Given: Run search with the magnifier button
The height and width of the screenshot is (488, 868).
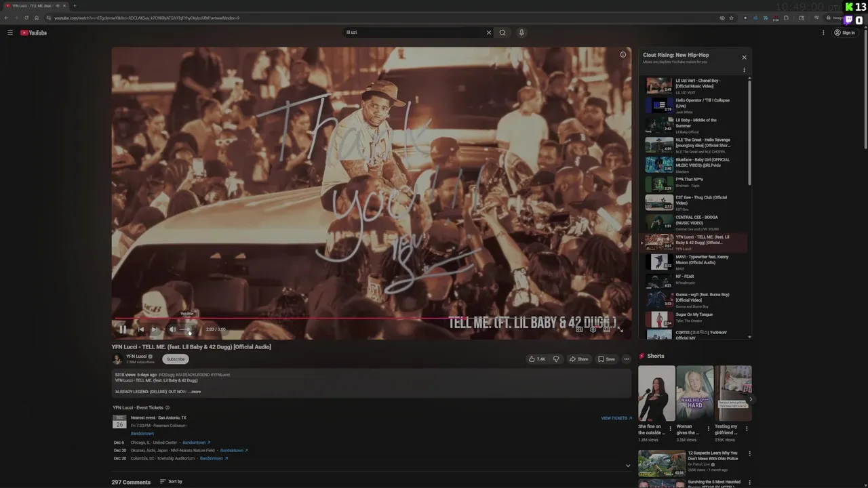Looking at the screenshot, I should click(x=502, y=33).
